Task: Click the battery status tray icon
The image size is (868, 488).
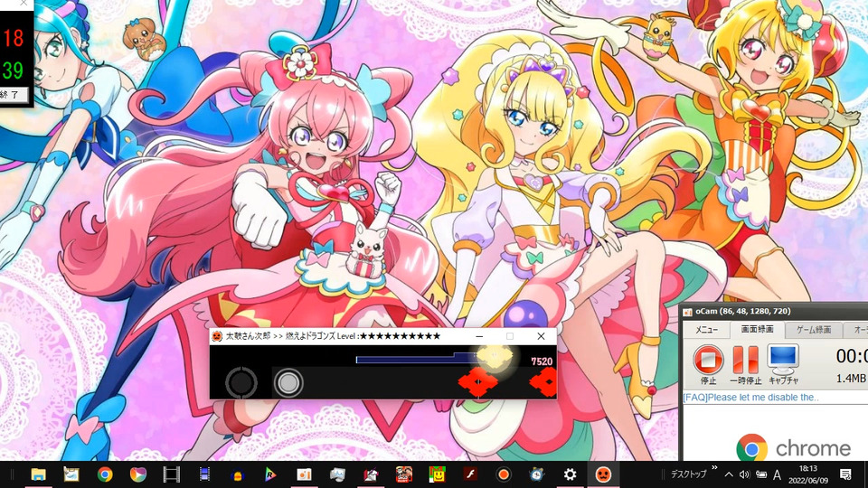Action: tap(761, 474)
